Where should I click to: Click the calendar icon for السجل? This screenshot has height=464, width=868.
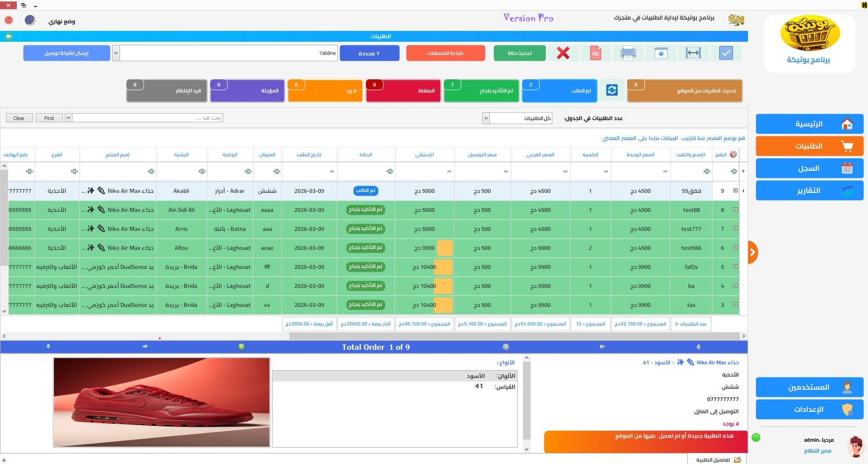(847, 169)
